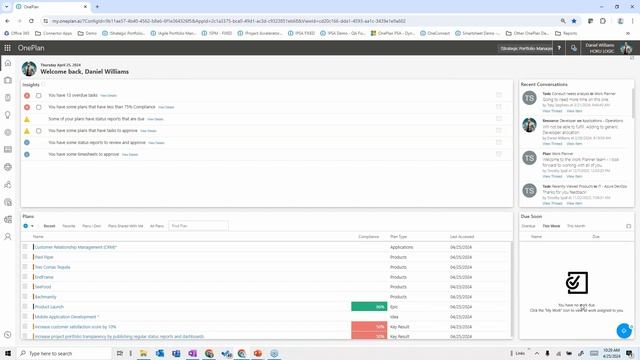The height and width of the screenshot is (360, 640).
Task: Click the help question mark in the header
Action: (559, 48)
